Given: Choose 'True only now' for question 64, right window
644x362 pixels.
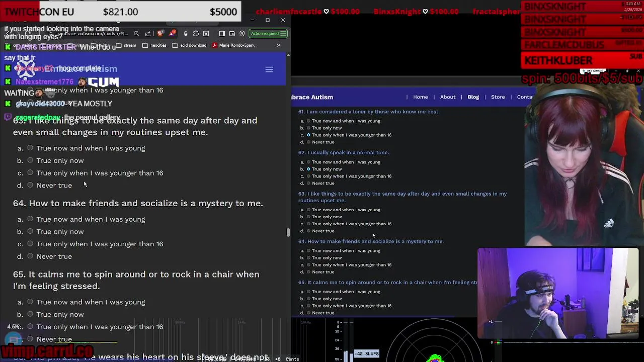Looking at the screenshot, I should [x=308, y=257].
